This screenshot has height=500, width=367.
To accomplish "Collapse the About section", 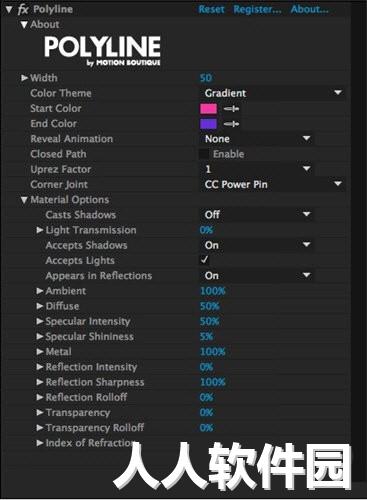I will 24,25.
